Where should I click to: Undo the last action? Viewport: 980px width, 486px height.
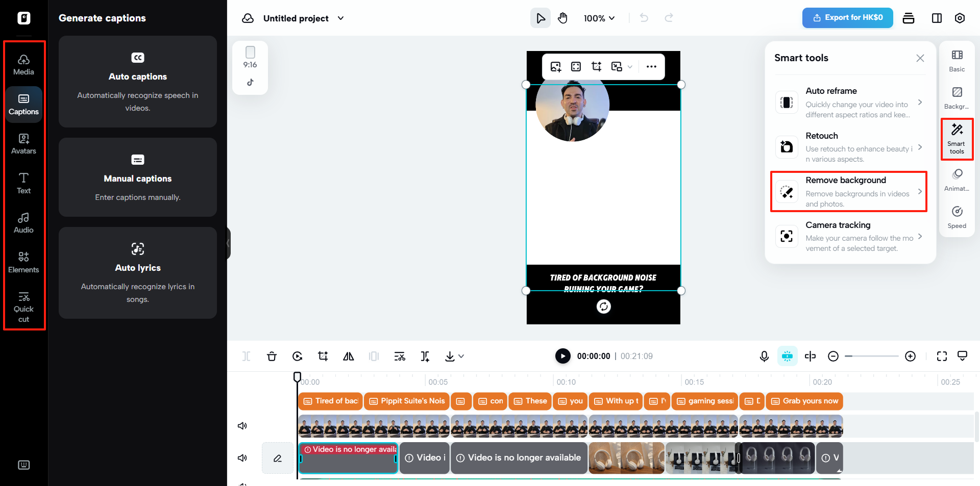click(644, 18)
